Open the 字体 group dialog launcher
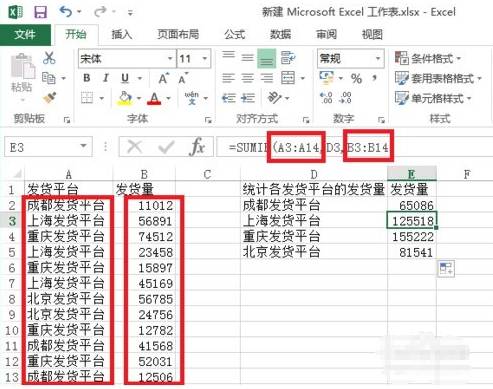 (208, 120)
